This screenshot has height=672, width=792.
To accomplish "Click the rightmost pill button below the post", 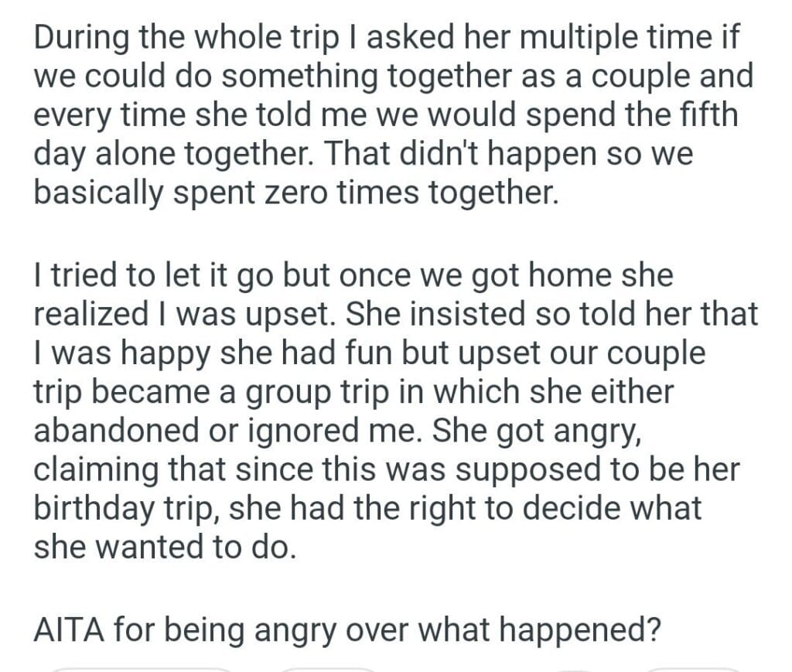I will 693,669.
